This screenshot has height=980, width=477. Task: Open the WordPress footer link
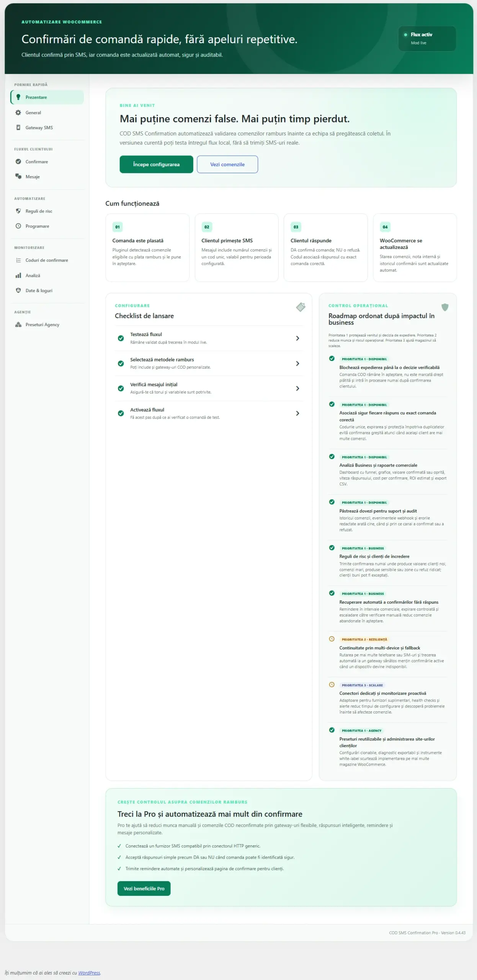pyautogui.click(x=89, y=973)
